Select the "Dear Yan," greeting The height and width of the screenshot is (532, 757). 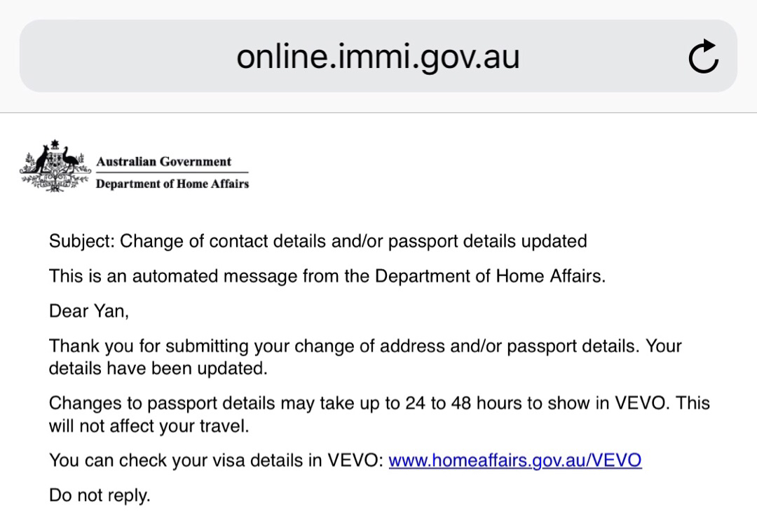(x=89, y=311)
